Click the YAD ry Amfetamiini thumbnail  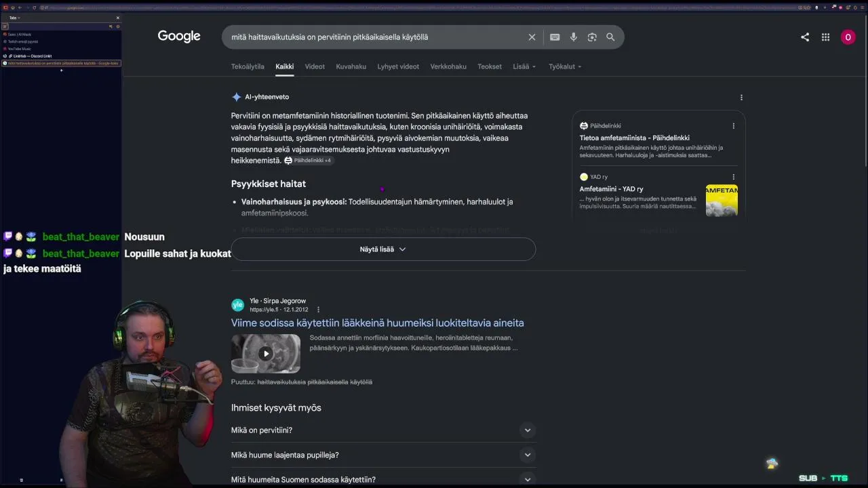722,201
